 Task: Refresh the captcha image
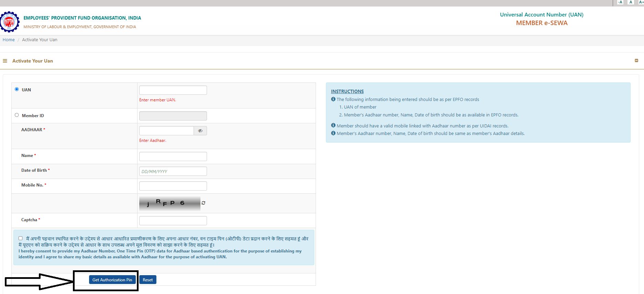coord(204,203)
